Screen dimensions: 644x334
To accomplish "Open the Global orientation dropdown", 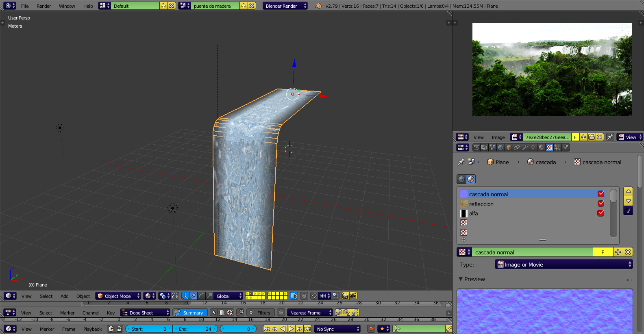I will pyautogui.click(x=228, y=296).
